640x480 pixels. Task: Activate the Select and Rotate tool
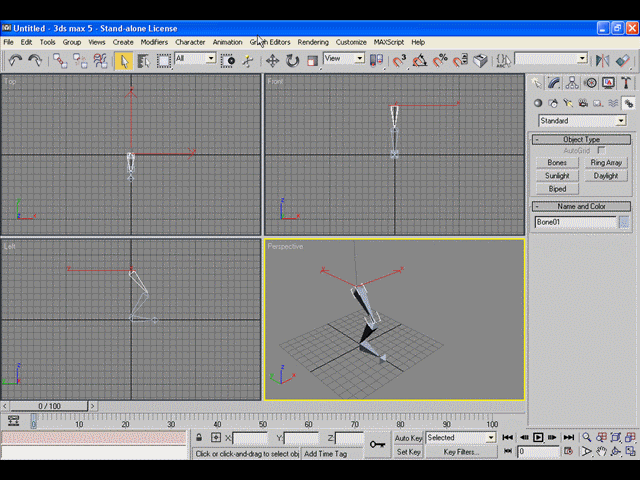point(292,61)
